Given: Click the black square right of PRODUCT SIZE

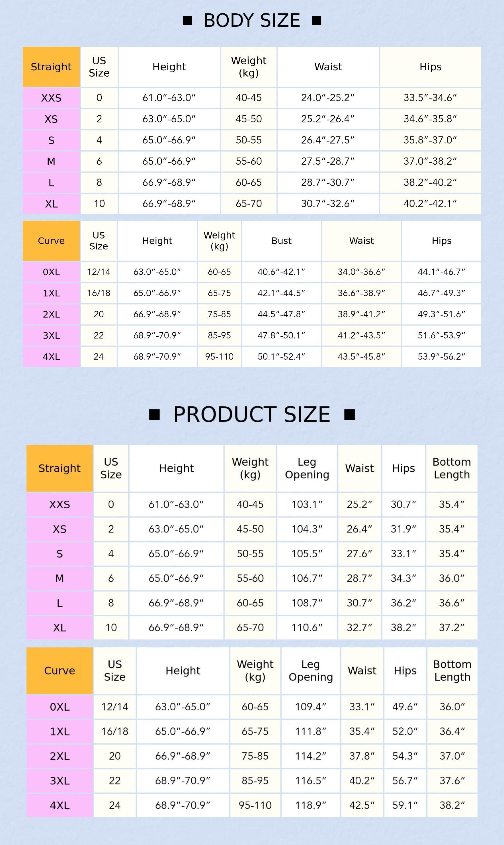Looking at the screenshot, I should pos(349,415).
